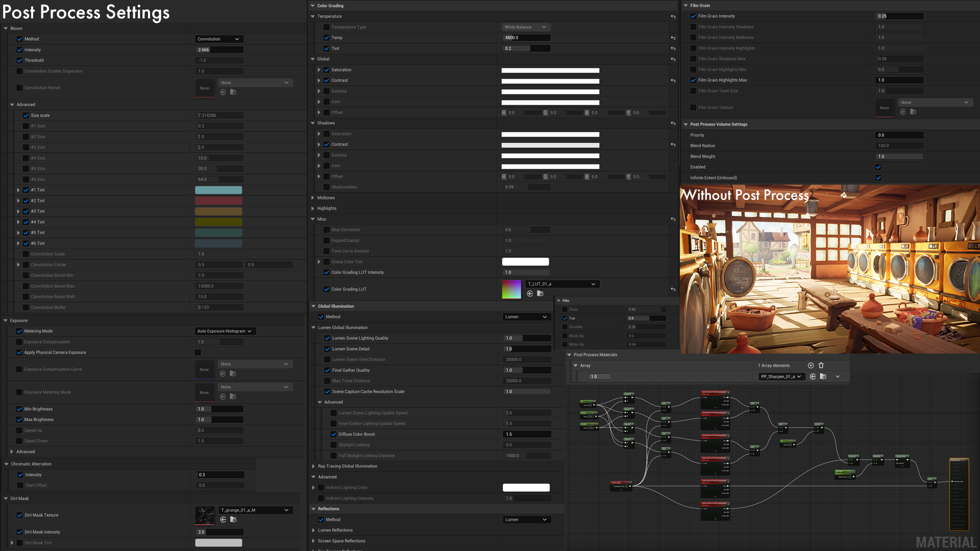
Task: Toggle Infinite Extent (Unbound) checkbox
Action: 878,178
